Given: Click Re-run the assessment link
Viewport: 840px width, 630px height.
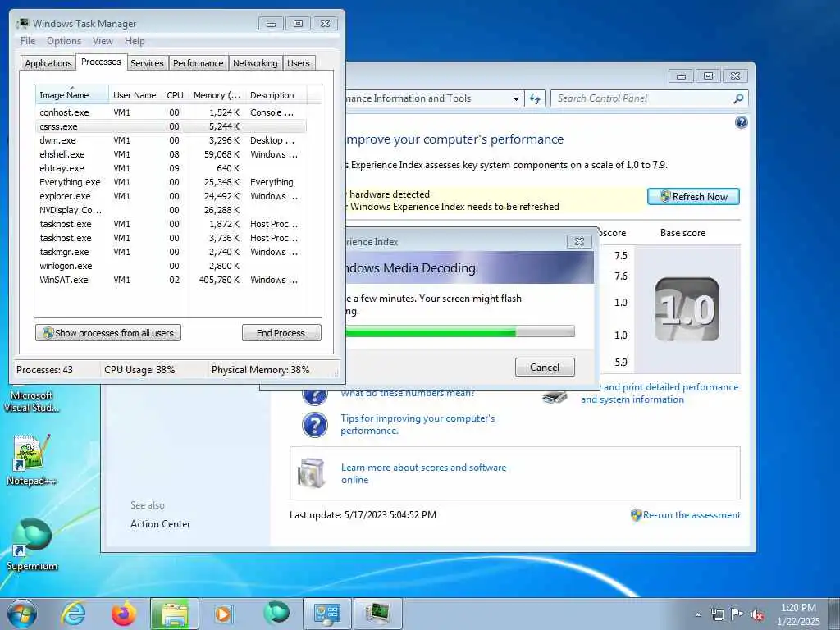Looking at the screenshot, I should [x=692, y=515].
